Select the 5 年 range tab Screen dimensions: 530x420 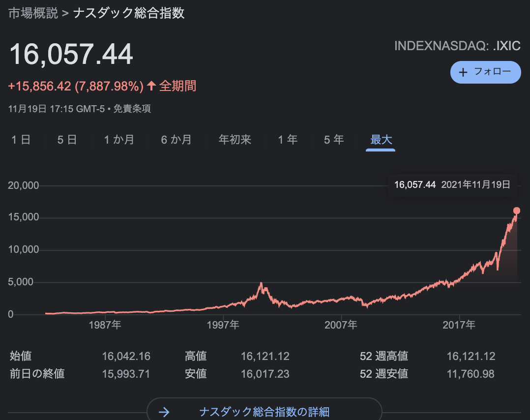click(x=334, y=140)
